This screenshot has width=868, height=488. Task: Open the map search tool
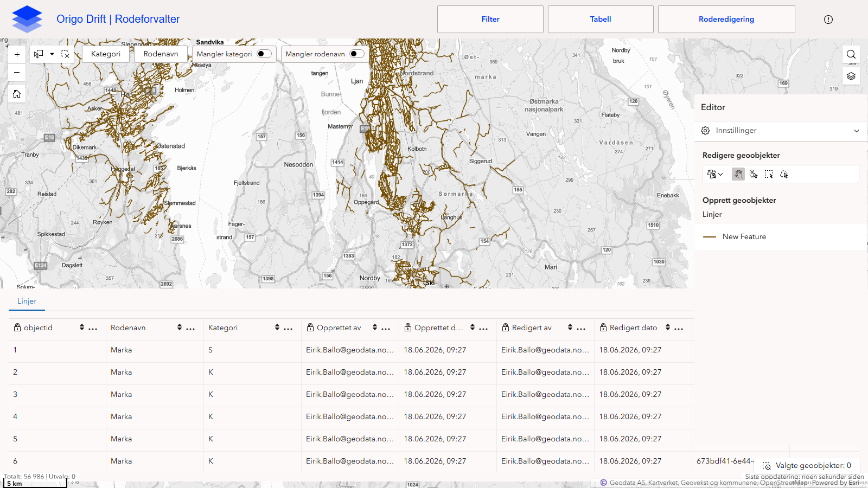click(851, 54)
